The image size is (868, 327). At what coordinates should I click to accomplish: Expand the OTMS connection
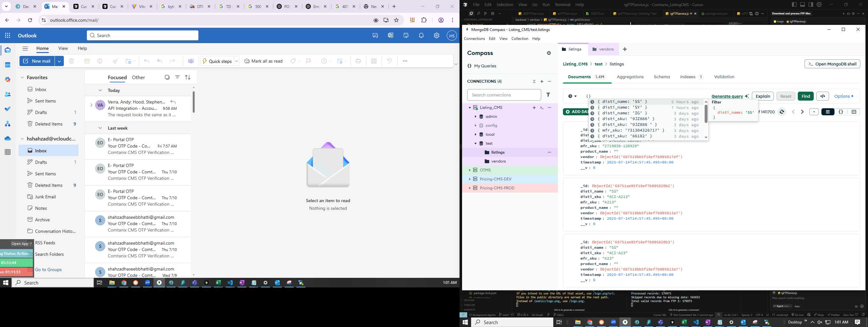[469, 170]
